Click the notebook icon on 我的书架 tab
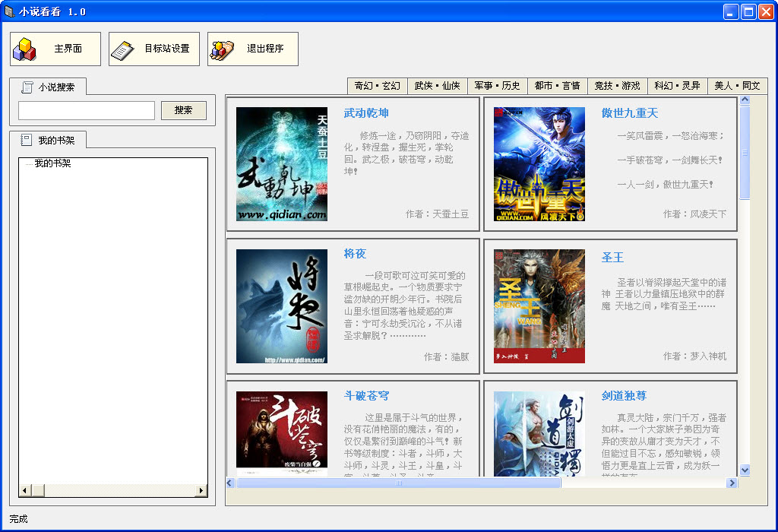Viewport: 778px width, 532px height. [27, 141]
